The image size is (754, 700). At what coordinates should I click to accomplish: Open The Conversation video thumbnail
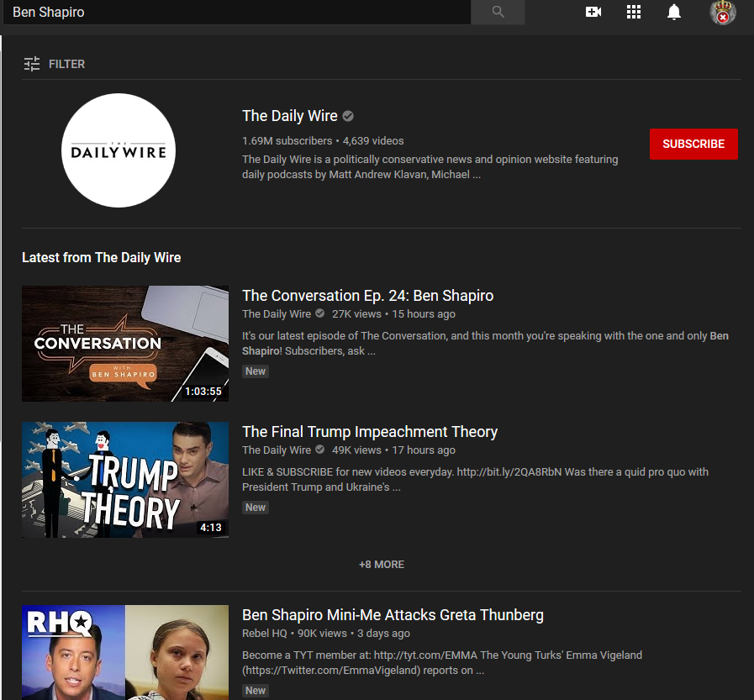tap(125, 344)
